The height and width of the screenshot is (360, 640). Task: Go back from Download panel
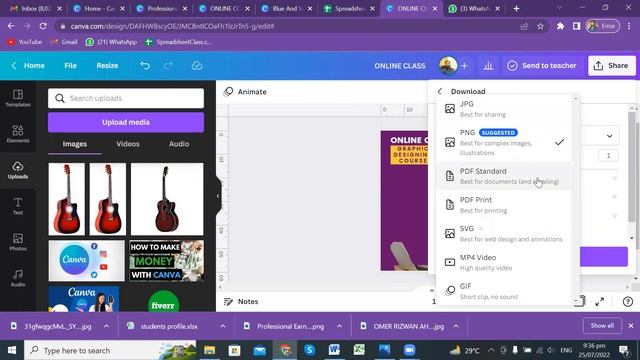pyautogui.click(x=440, y=91)
